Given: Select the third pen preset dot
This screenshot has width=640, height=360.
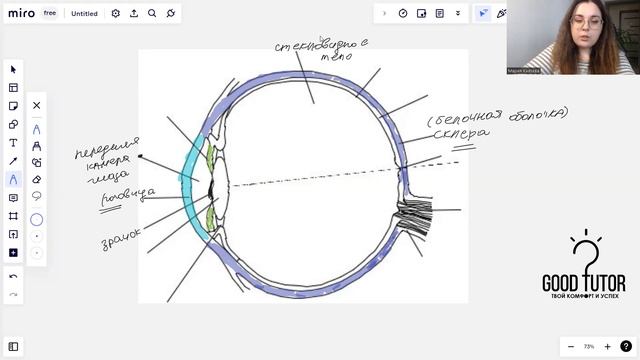Looking at the screenshot, I should tap(36, 253).
